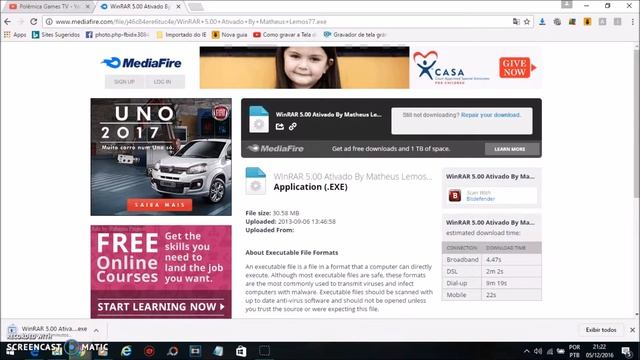Open Importado do IE bookmark folder
Screen dimensions: 640x360
tap(182, 35)
